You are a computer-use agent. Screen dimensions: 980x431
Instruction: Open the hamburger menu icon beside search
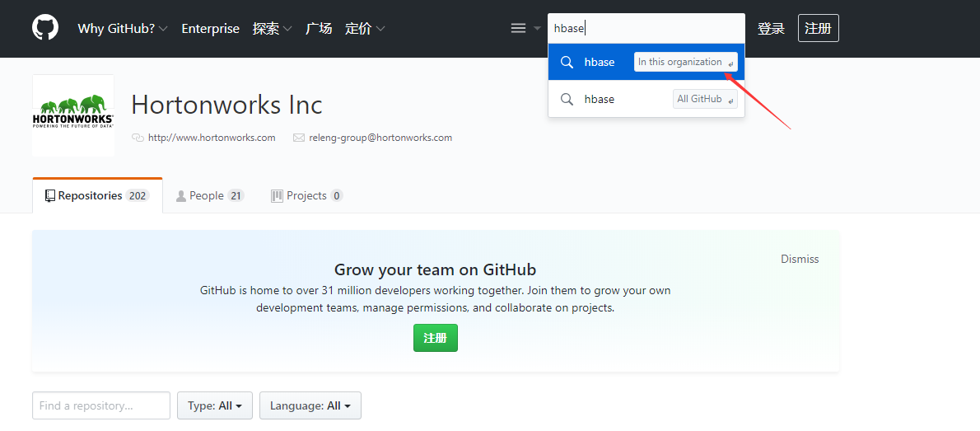click(x=518, y=28)
